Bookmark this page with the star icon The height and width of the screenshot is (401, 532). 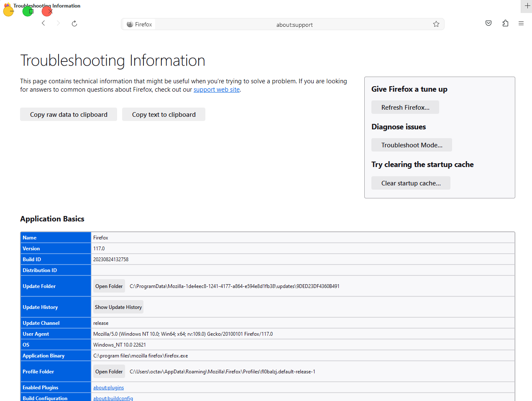(x=436, y=24)
